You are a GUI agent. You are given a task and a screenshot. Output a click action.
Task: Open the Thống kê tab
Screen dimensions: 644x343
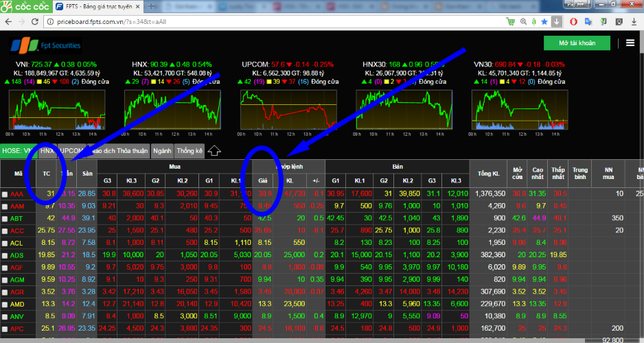[189, 150]
